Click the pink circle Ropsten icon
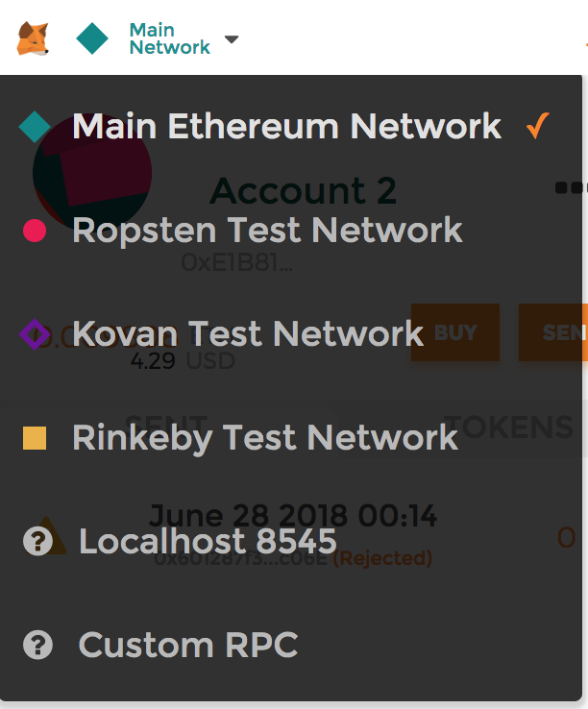 (35, 231)
